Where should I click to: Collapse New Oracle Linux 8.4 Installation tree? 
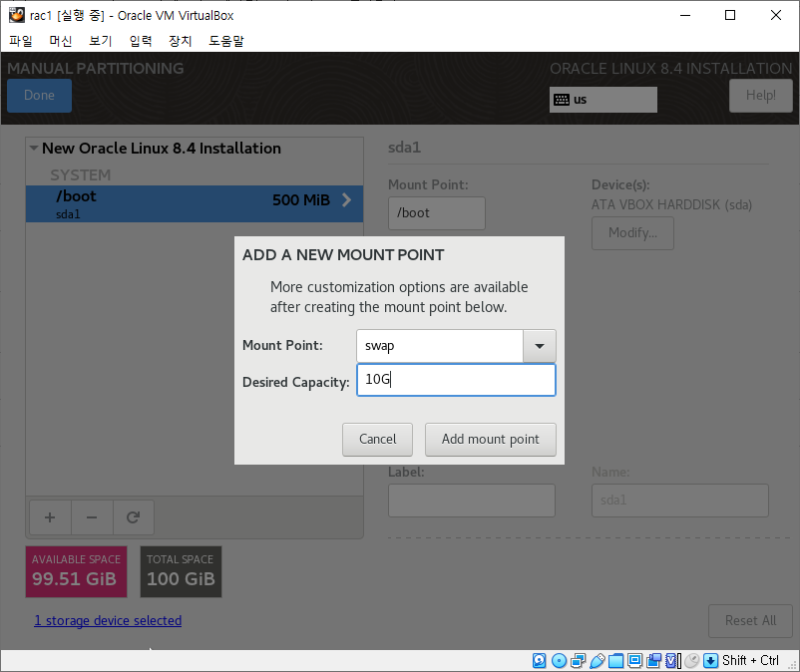click(34, 149)
